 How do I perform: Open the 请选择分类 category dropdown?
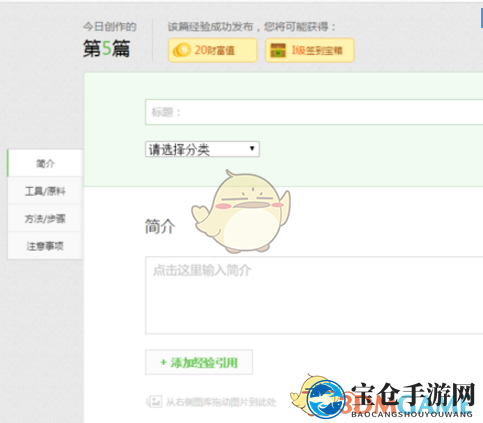click(202, 149)
